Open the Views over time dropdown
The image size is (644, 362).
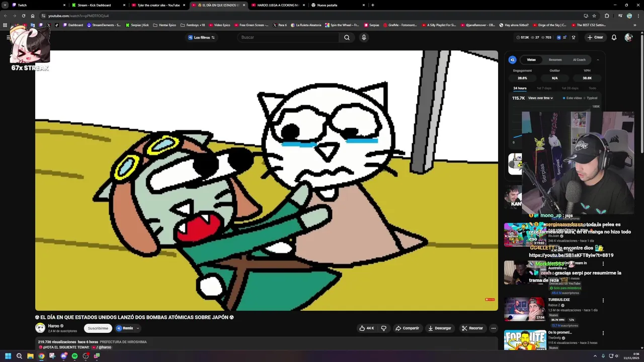pos(540,98)
